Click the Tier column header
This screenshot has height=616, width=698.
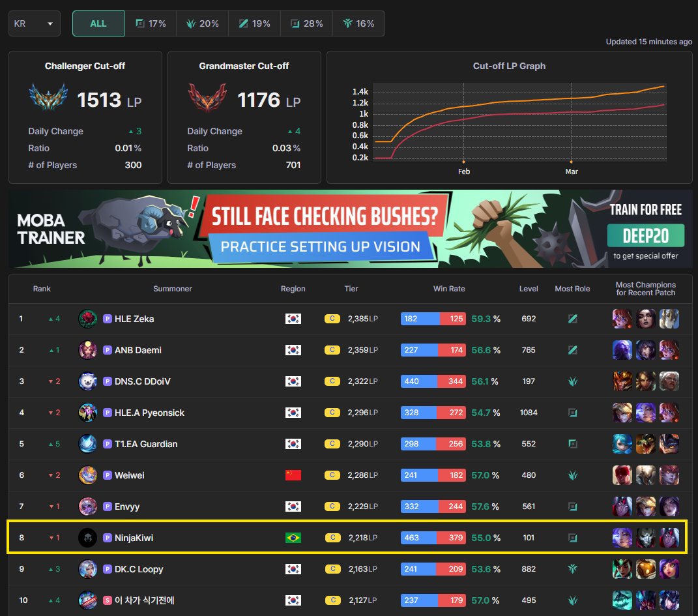pos(351,288)
